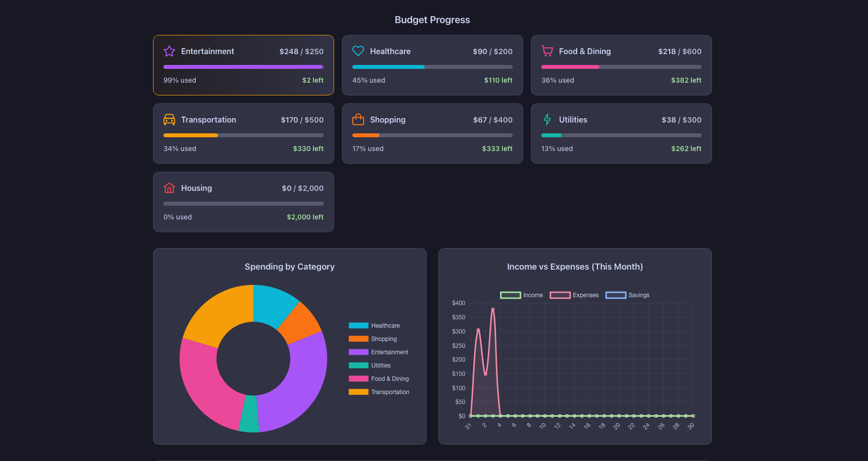The width and height of the screenshot is (868, 461).
Task: Click the Transportation car icon
Action: coord(169,119)
